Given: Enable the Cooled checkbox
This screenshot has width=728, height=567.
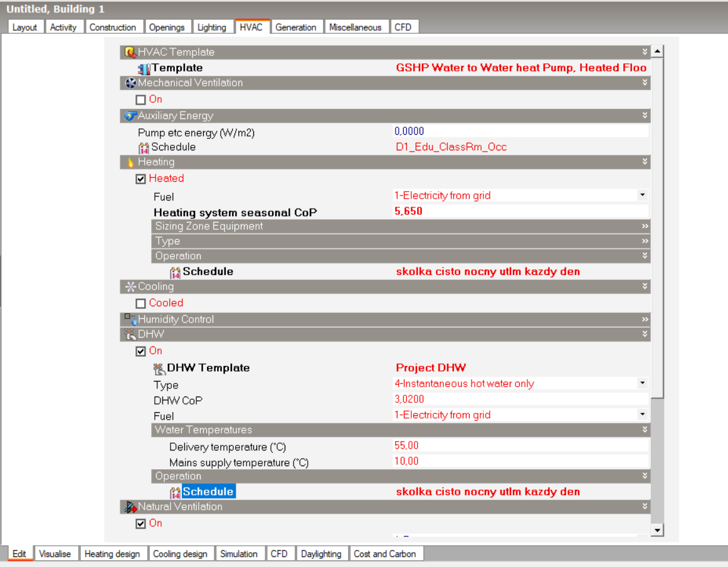Looking at the screenshot, I should click(x=140, y=303).
